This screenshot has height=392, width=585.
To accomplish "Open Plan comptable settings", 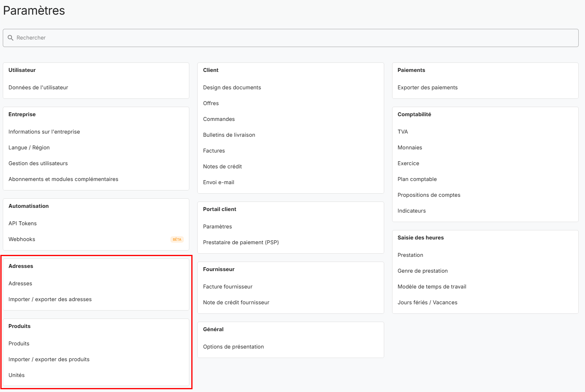I will pos(417,179).
